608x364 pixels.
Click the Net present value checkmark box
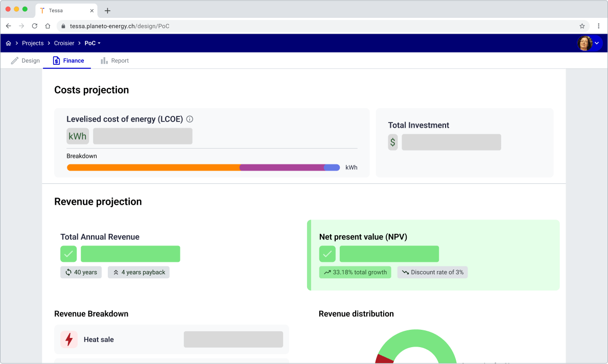pos(328,254)
